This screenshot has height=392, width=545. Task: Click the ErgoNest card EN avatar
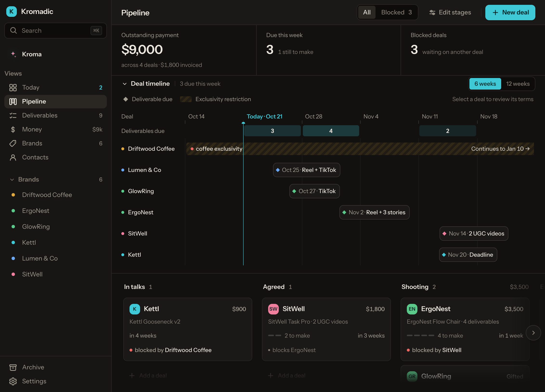[412, 309]
